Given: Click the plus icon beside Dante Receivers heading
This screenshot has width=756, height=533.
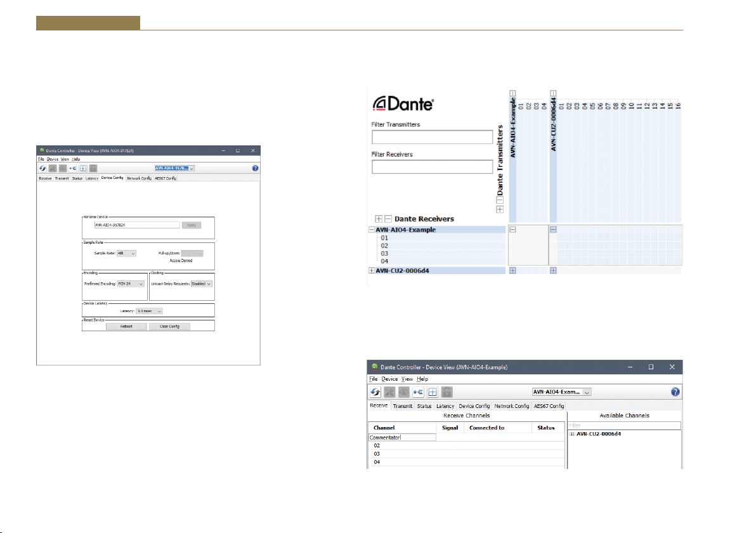Looking at the screenshot, I should point(379,219).
